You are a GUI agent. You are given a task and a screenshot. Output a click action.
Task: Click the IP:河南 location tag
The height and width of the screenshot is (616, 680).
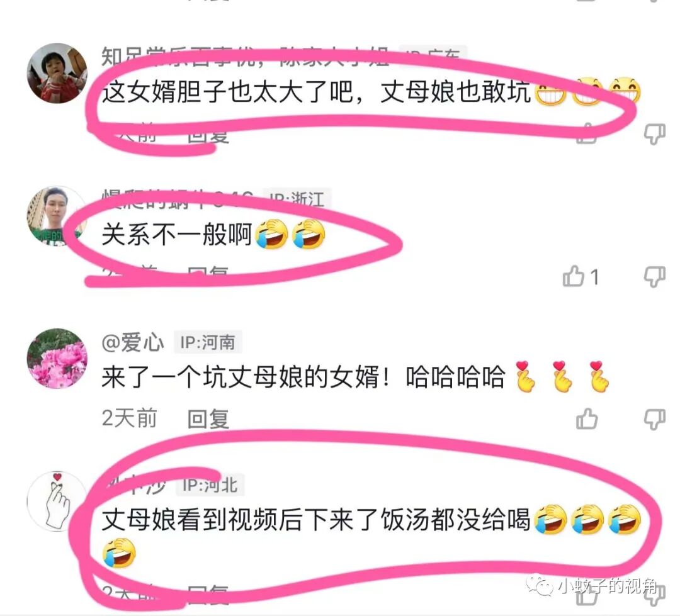208,342
